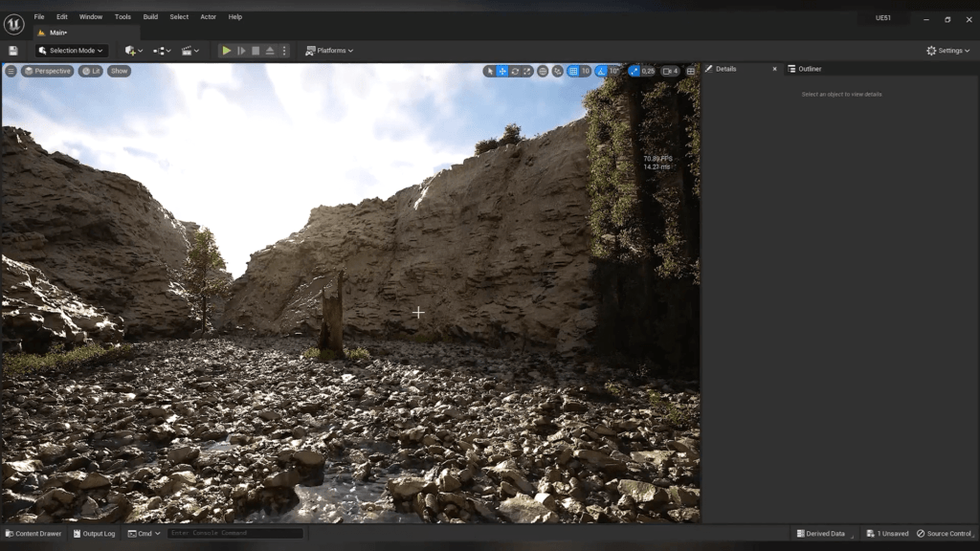Open the Settings dropdown
Viewport: 980px width, 551px height.
(948, 51)
